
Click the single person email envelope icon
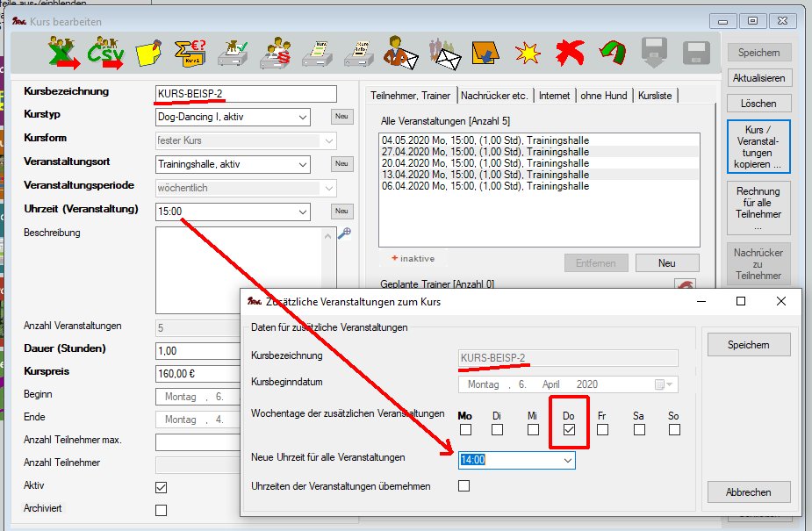(x=399, y=55)
